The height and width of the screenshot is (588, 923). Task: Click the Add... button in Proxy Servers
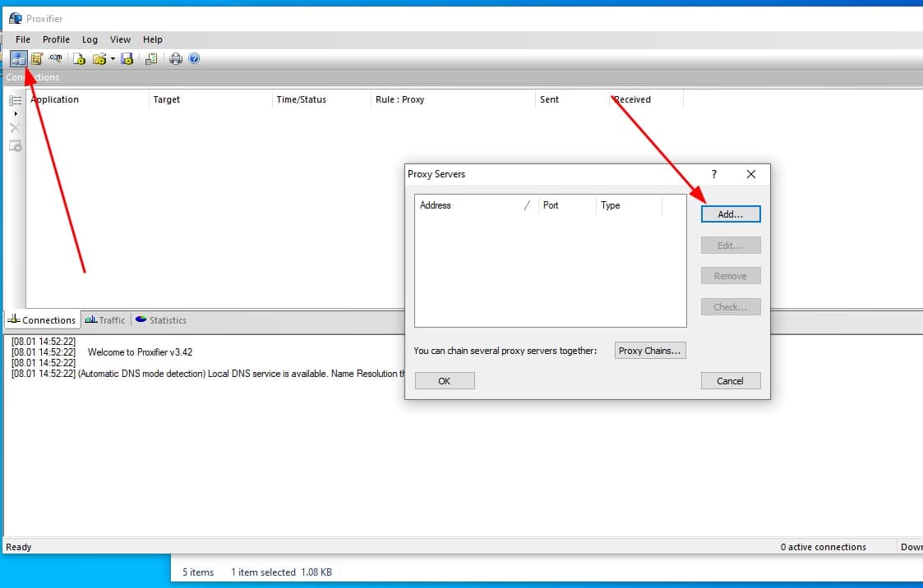point(730,214)
